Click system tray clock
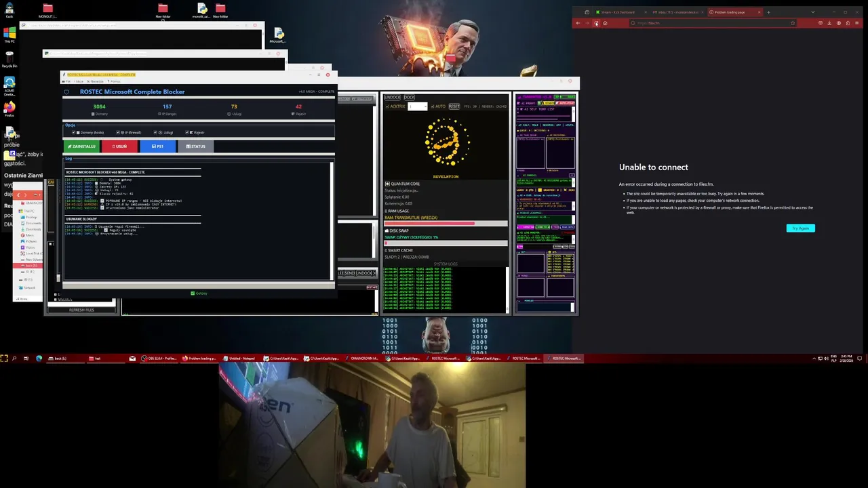 coord(846,358)
